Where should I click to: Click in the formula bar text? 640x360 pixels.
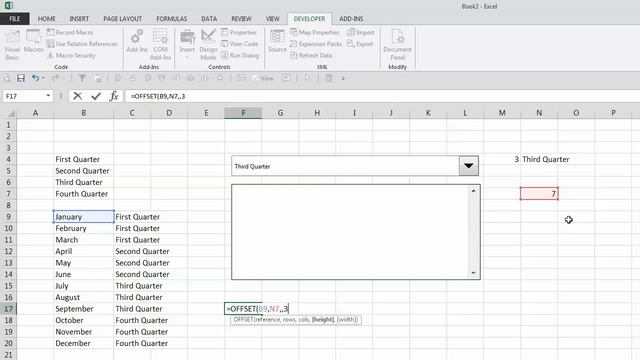158,96
